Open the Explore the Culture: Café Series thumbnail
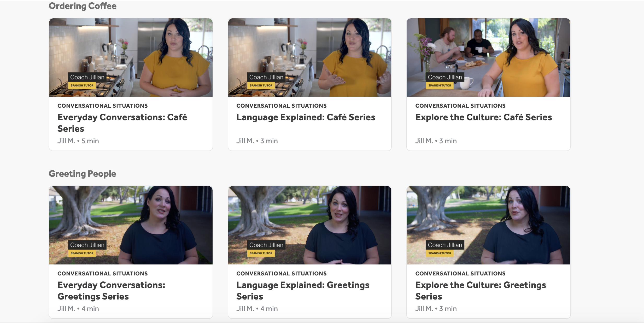This screenshot has height=323, width=644. click(489, 57)
